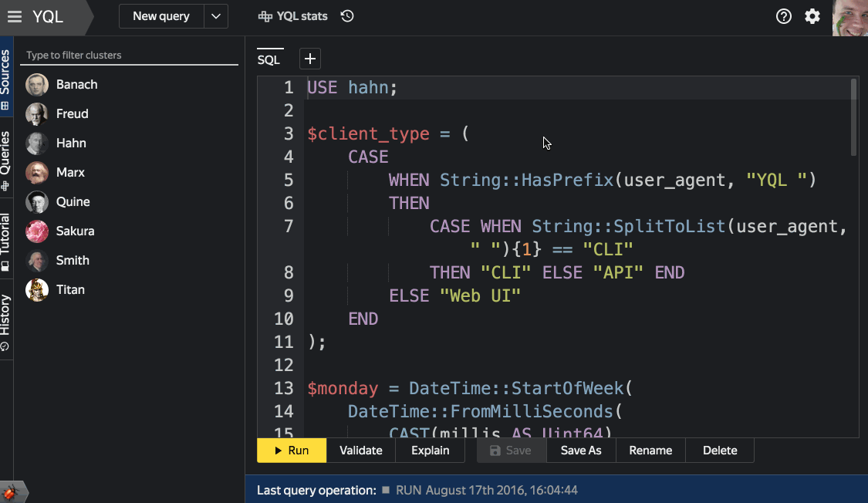Image resolution: width=868 pixels, height=503 pixels.
Task: Click DateTime::FromMilliSeconds on line 14
Action: (481, 412)
